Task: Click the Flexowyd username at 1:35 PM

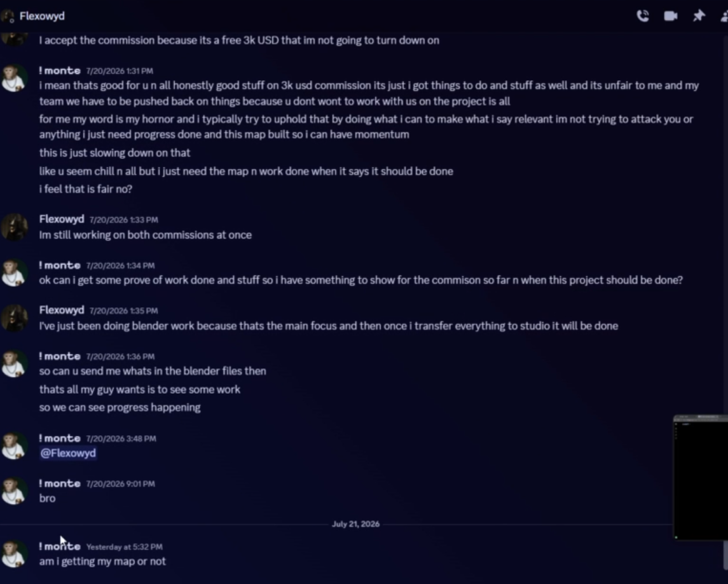Action: pyautogui.click(x=62, y=310)
